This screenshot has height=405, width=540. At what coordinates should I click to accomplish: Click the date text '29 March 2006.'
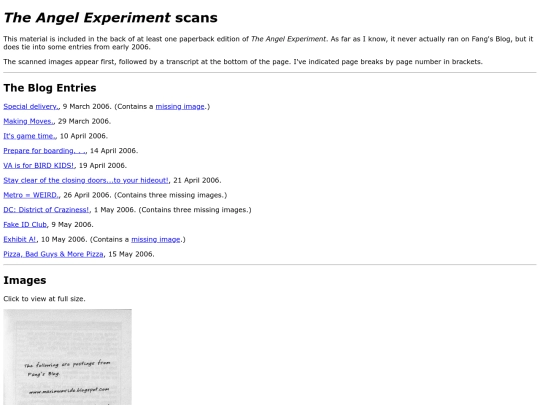[x=84, y=121]
